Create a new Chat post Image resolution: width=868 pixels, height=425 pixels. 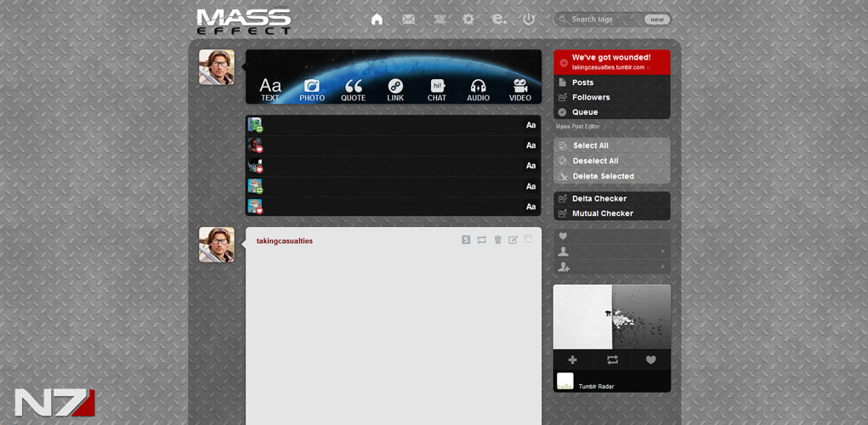pyautogui.click(x=437, y=89)
